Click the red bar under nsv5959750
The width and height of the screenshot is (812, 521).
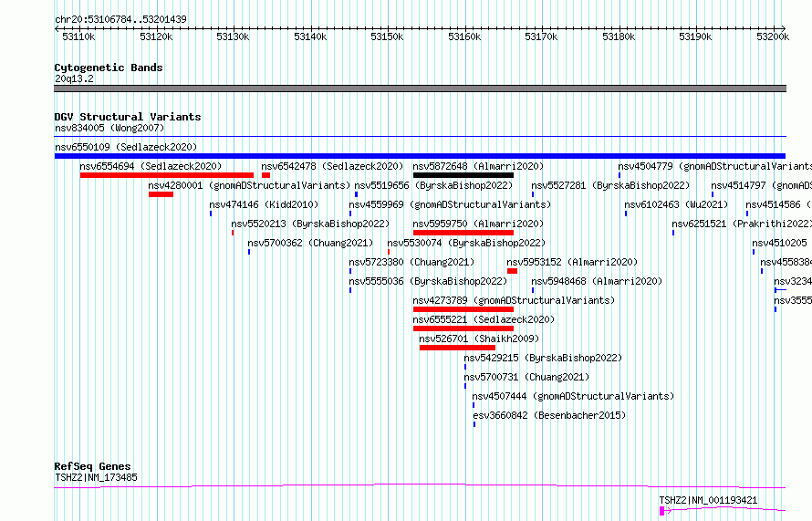point(463,233)
